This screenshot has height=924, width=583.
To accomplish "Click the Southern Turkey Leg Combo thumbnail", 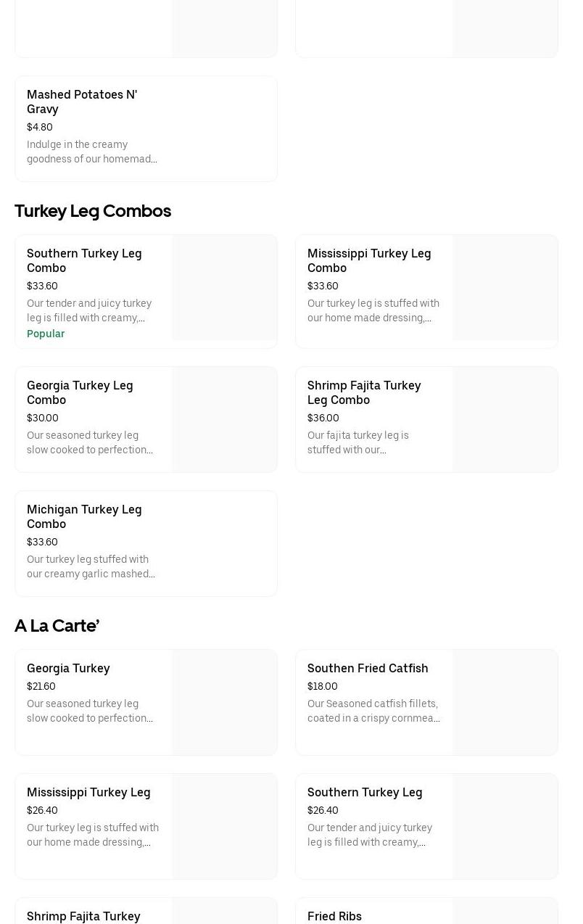I will [x=224, y=288].
